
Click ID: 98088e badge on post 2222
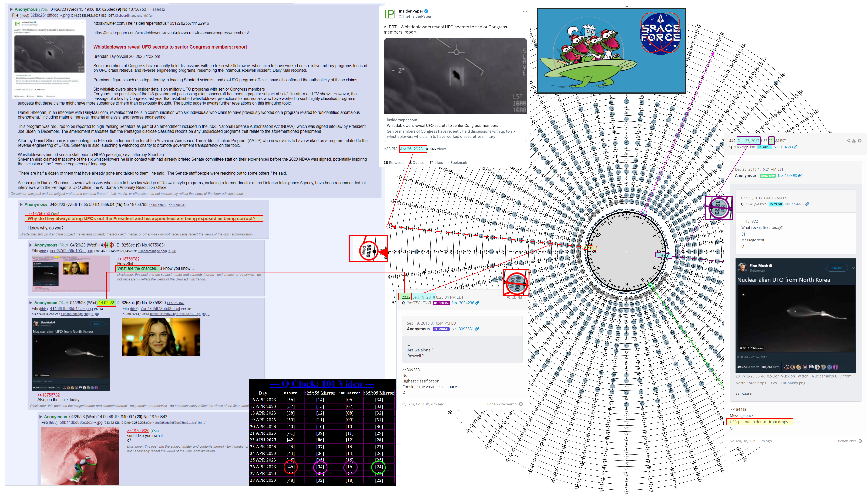(441, 303)
